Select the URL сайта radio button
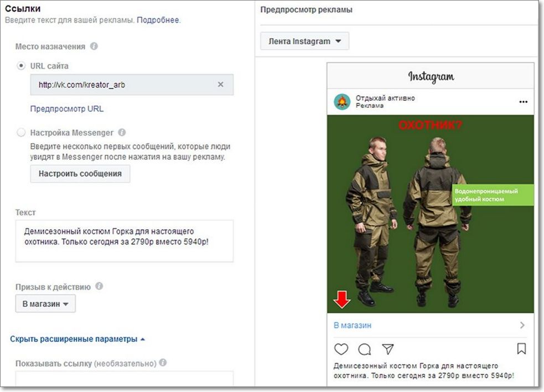The height and width of the screenshot is (392, 544). 21,65
